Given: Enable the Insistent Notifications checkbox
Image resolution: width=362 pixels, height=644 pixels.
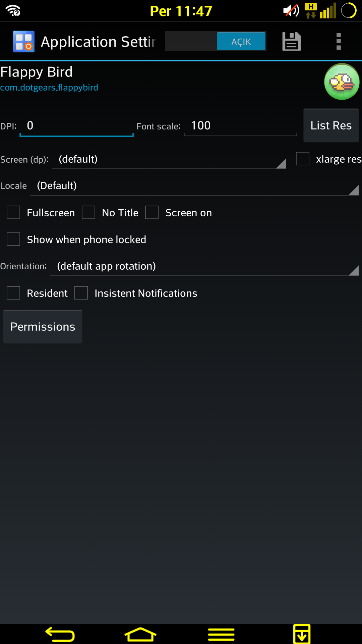Looking at the screenshot, I should [x=81, y=293].
